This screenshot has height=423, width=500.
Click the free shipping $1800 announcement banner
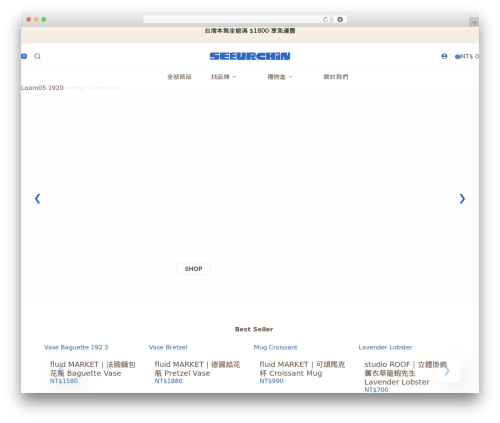pos(250,31)
